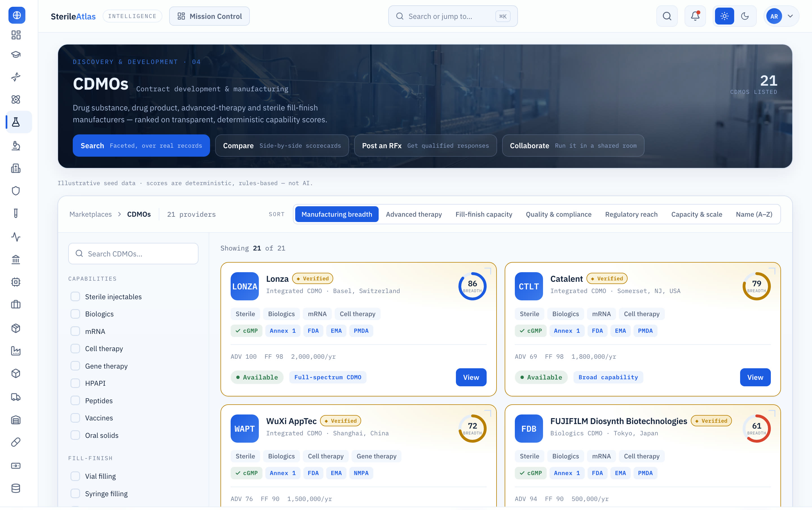The height and width of the screenshot is (510, 812).
Task: Check the Vaccines checkbox
Action: point(75,418)
